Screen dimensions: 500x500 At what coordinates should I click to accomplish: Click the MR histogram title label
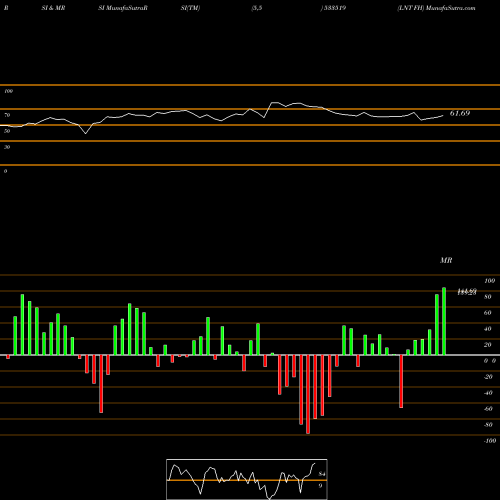click(x=446, y=260)
